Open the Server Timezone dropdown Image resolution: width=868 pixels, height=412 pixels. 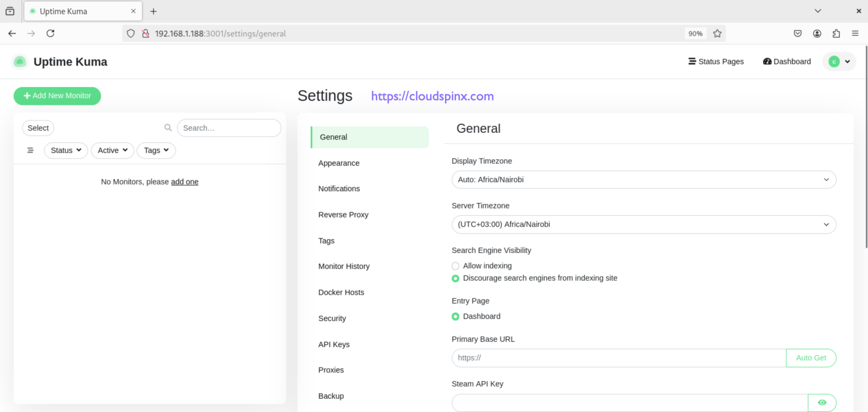pyautogui.click(x=643, y=224)
